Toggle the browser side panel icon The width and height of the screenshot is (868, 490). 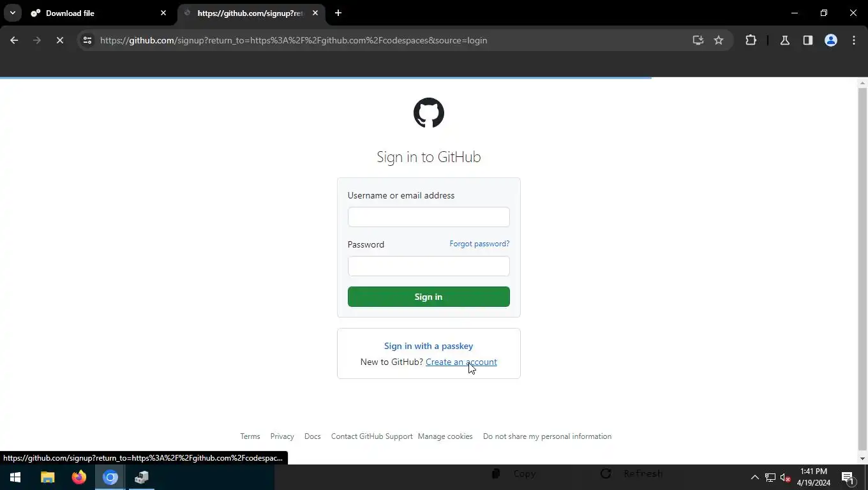pyautogui.click(x=808, y=40)
